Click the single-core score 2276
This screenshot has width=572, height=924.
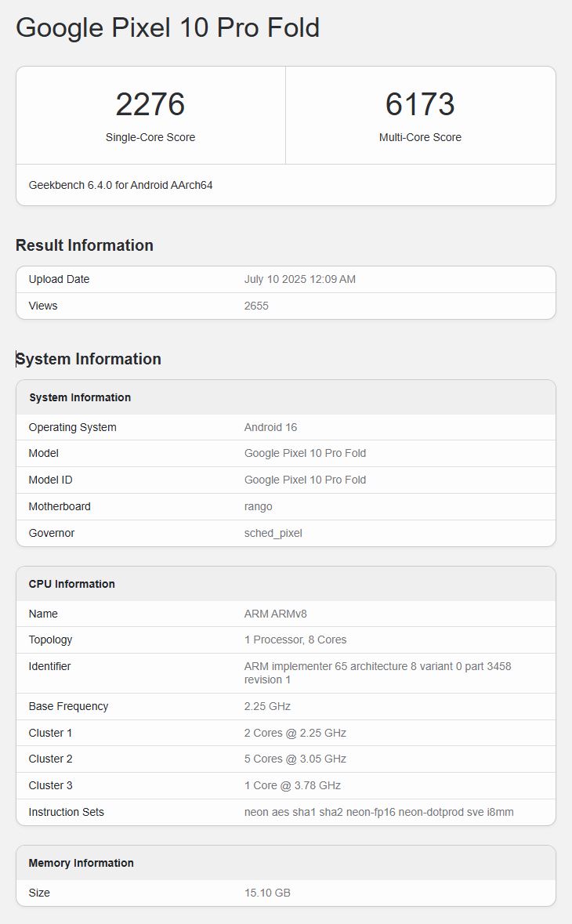pos(150,105)
